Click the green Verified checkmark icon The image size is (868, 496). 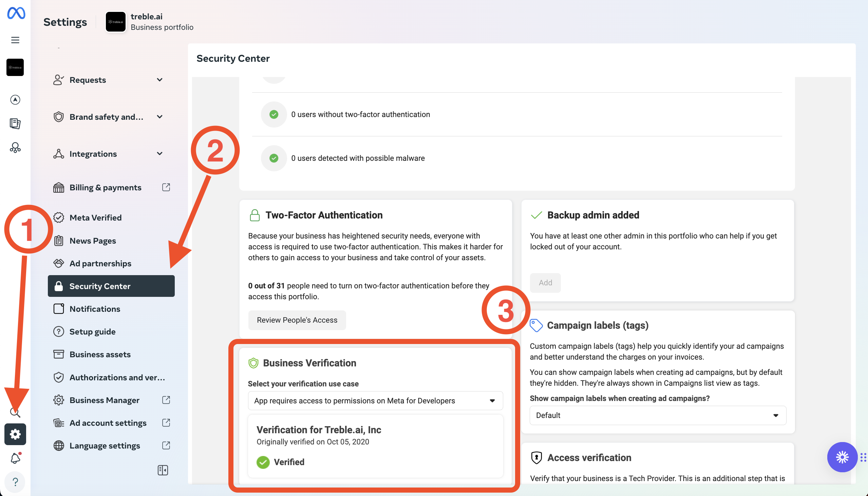263,462
